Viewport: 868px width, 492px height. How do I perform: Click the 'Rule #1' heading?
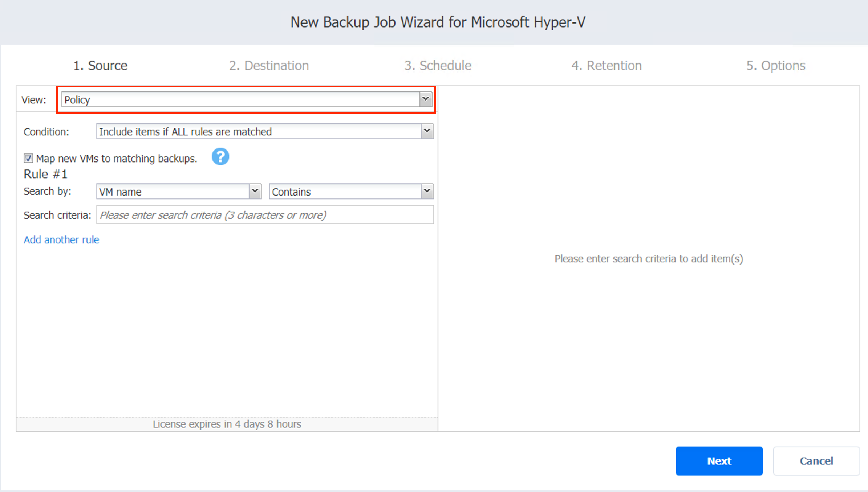click(45, 174)
